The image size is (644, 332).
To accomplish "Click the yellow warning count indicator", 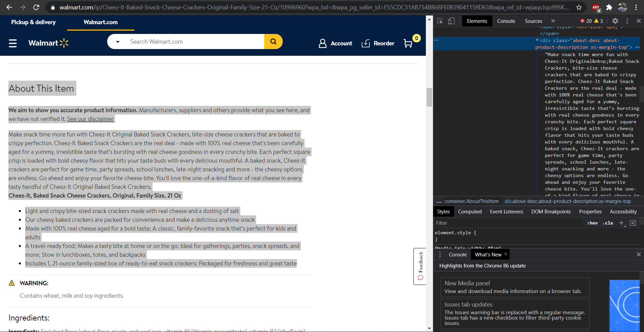I will 599,21.
